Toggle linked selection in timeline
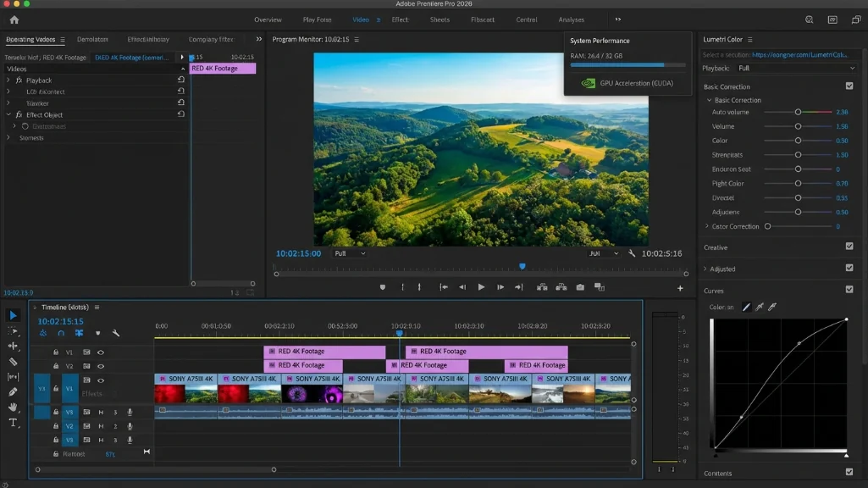Screen dimensions: 868x488 click(x=79, y=334)
